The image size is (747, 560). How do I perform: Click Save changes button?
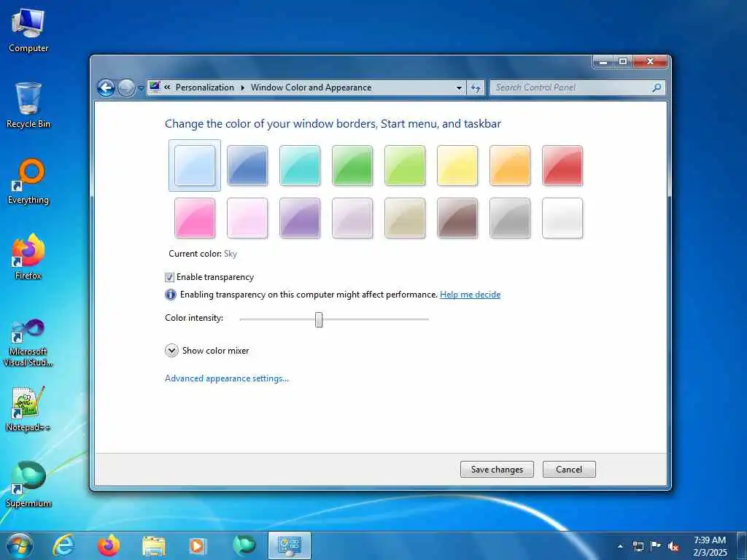[497, 469]
